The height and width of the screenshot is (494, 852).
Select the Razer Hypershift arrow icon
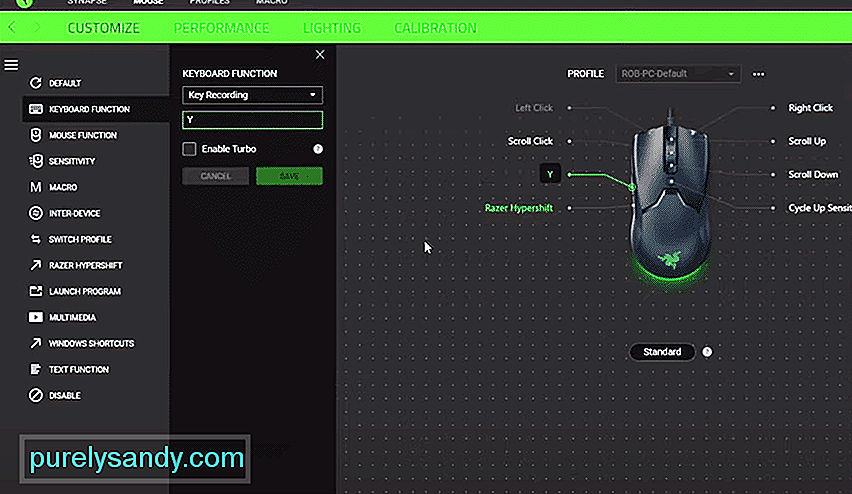tap(36, 266)
